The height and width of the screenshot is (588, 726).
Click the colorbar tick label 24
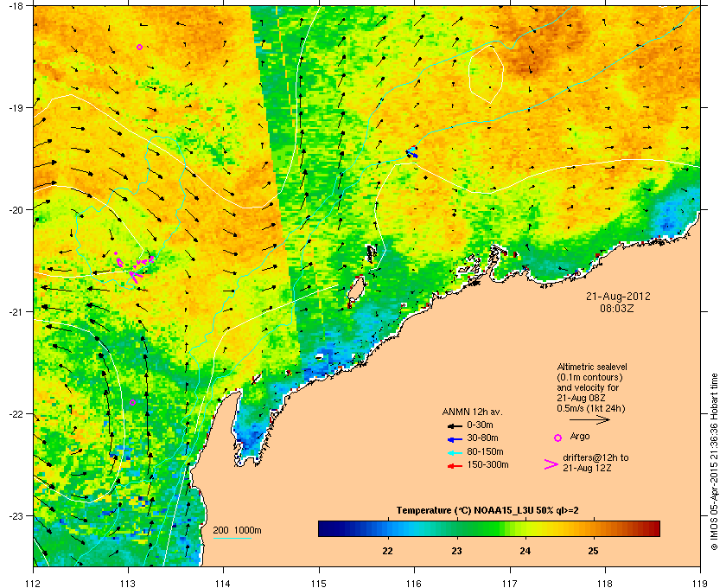click(x=525, y=552)
